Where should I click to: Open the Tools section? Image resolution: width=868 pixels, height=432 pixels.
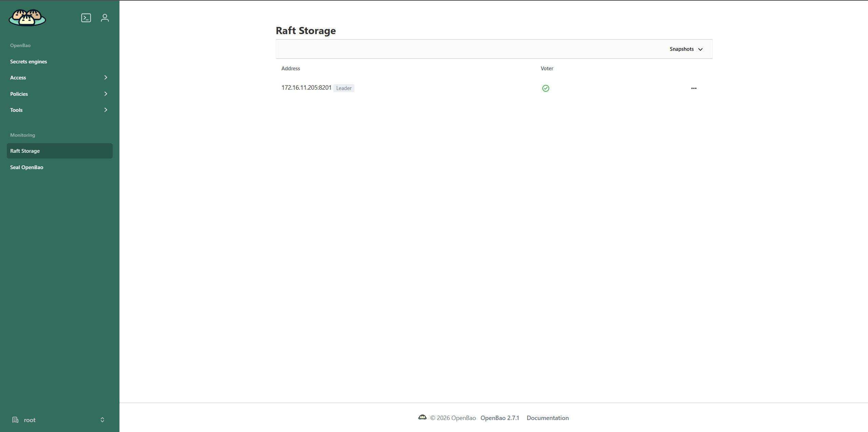[x=59, y=110]
